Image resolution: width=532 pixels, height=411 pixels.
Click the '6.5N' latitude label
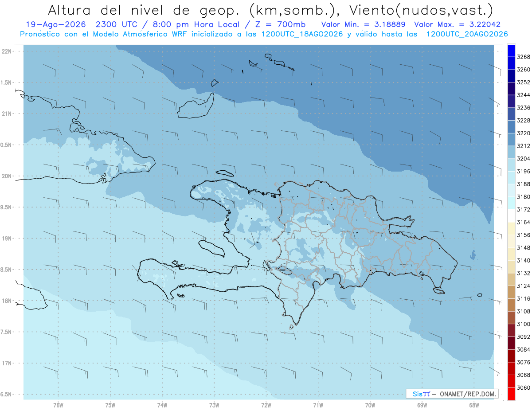6,395
